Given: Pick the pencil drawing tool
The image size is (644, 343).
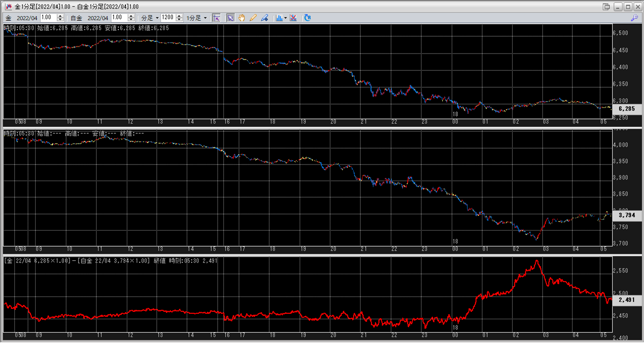Looking at the screenshot, I should [253, 18].
